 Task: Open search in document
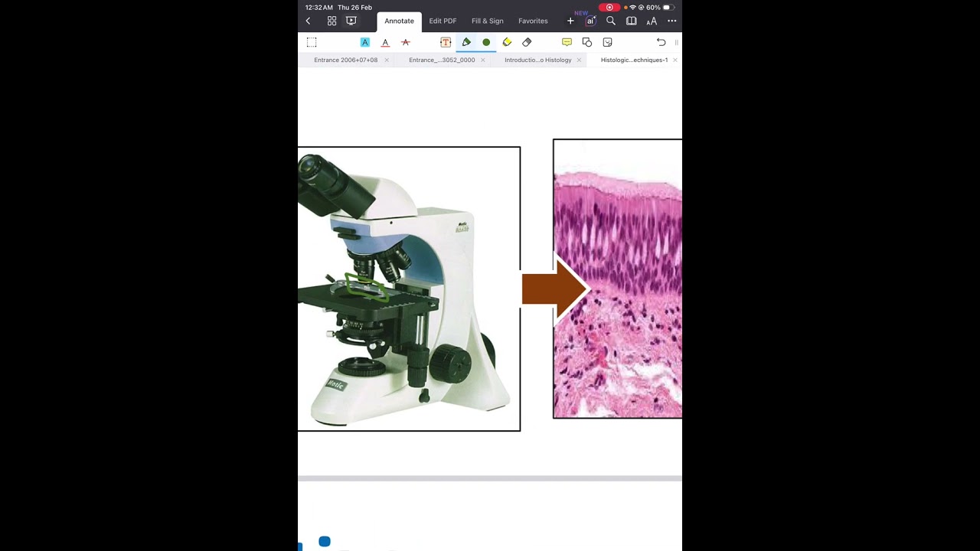tap(611, 21)
